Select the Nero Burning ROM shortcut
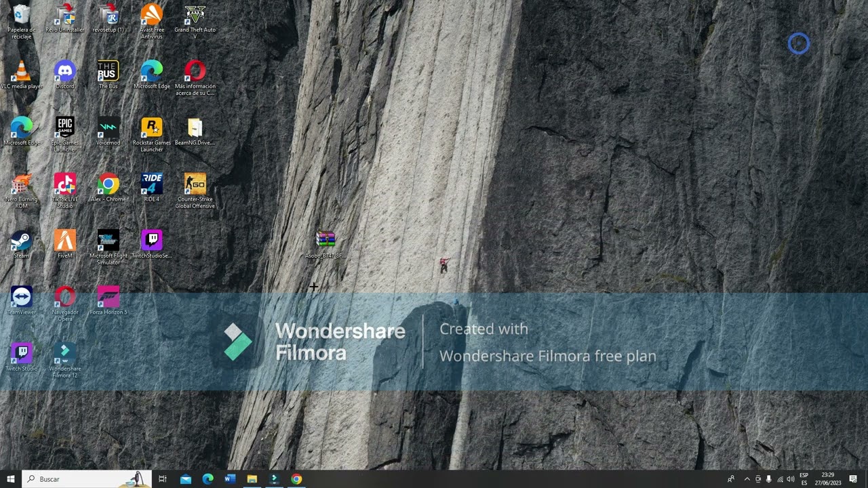Image resolution: width=868 pixels, height=488 pixels. [x=22, y=190]
